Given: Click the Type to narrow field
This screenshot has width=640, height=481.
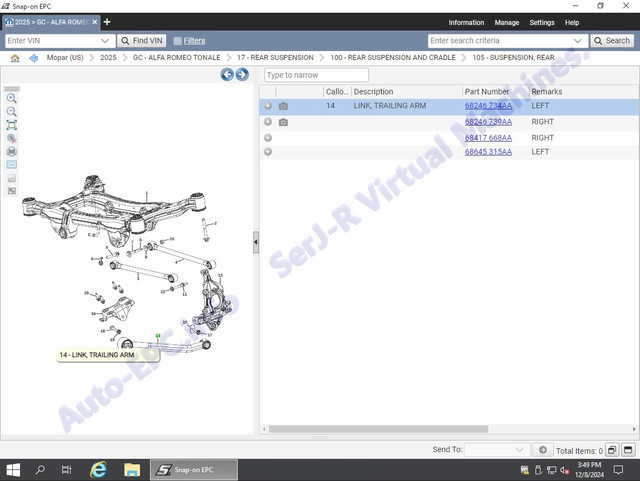Looking at the screenshot, I should point(316,75).
